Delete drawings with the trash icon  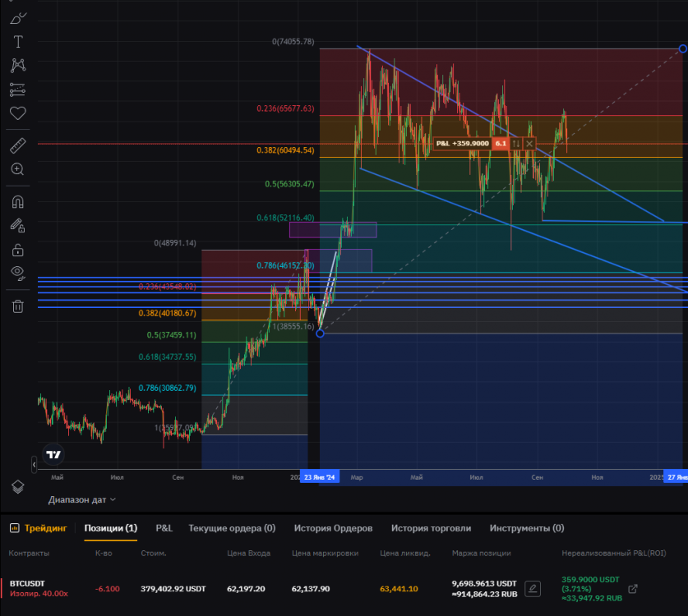tap(17, 306)
